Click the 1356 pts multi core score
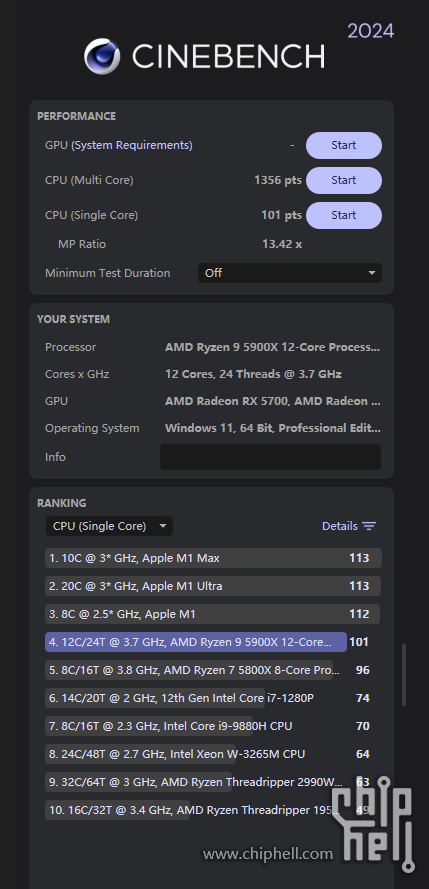Screen dimensions: 429x889 coord(278,180)
